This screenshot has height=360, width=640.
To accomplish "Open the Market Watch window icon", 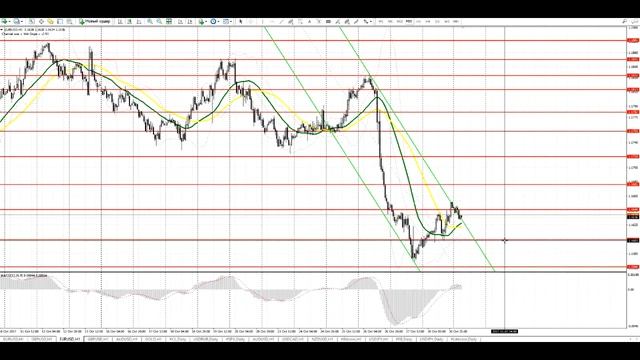I will [31, 21].
